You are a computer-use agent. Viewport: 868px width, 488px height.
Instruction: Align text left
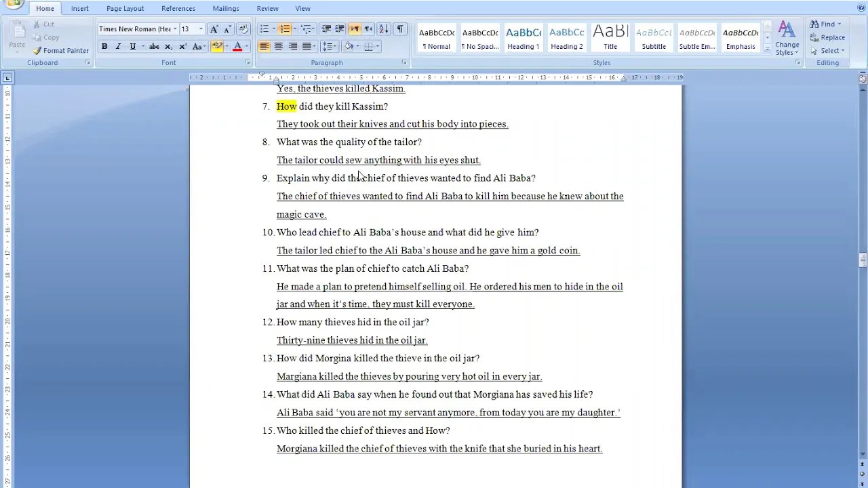click(x=264, y=47)
